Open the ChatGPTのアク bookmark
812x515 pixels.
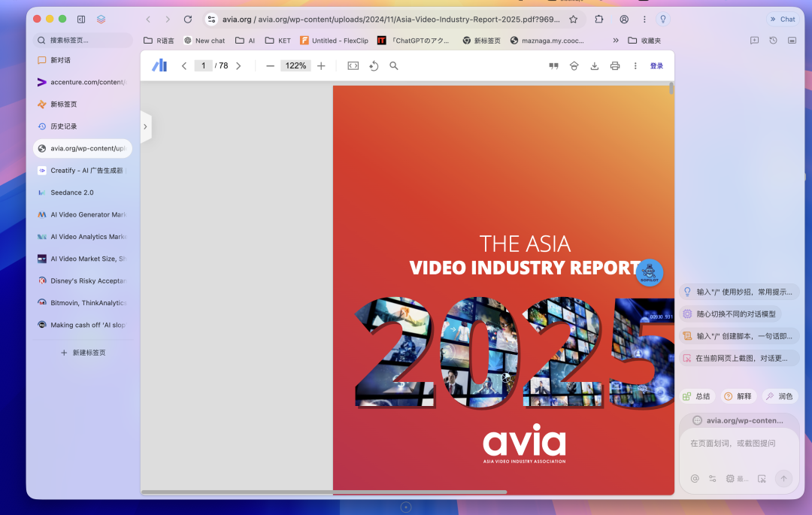click(414, 41)
